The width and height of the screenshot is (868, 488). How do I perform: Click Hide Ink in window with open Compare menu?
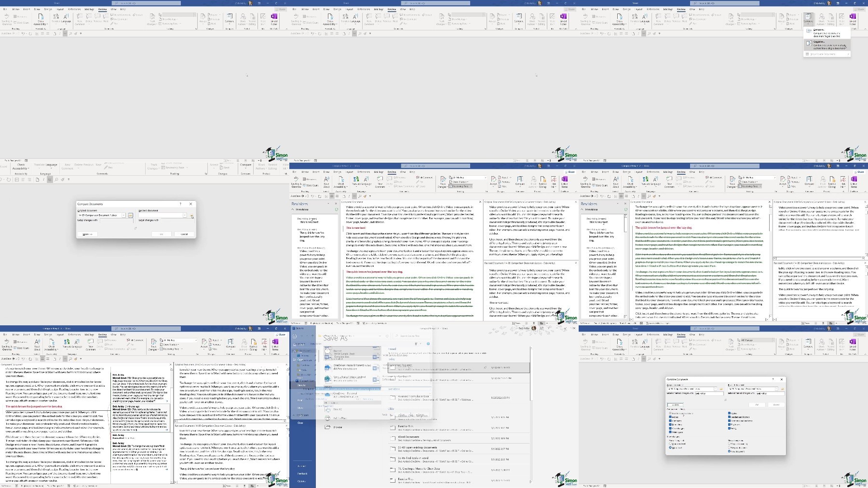(841, 19)
